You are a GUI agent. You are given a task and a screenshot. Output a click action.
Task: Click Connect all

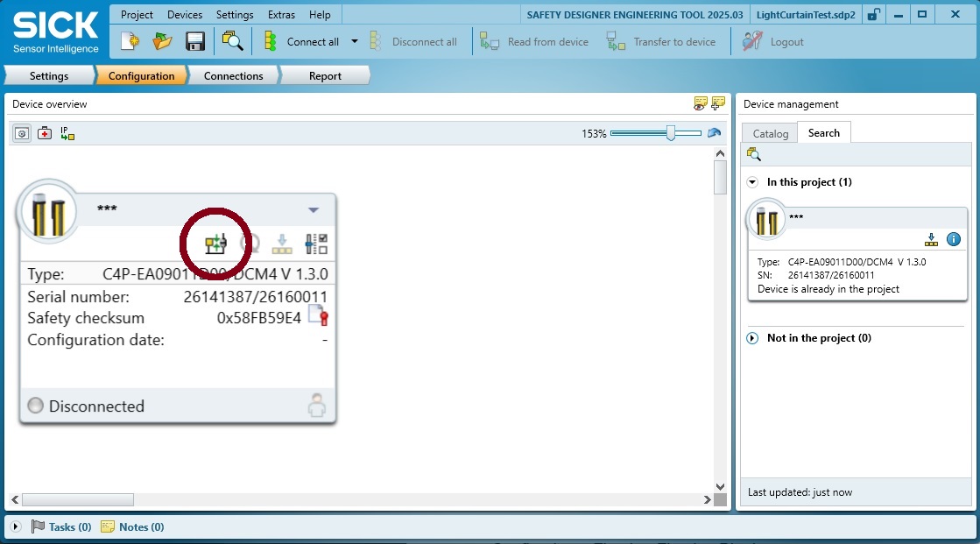click(303, 42)
